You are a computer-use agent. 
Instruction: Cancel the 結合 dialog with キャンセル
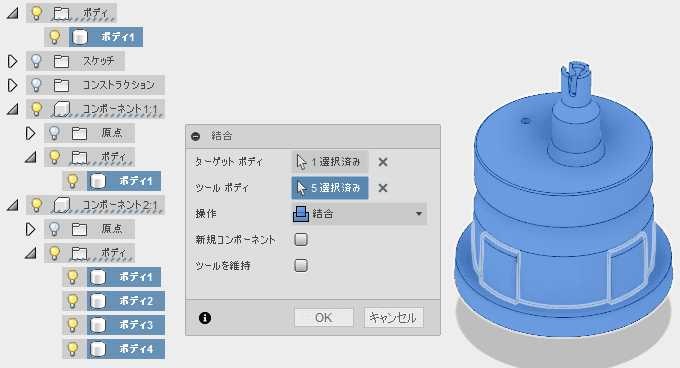pyautogui.click(x=393, y=318)
